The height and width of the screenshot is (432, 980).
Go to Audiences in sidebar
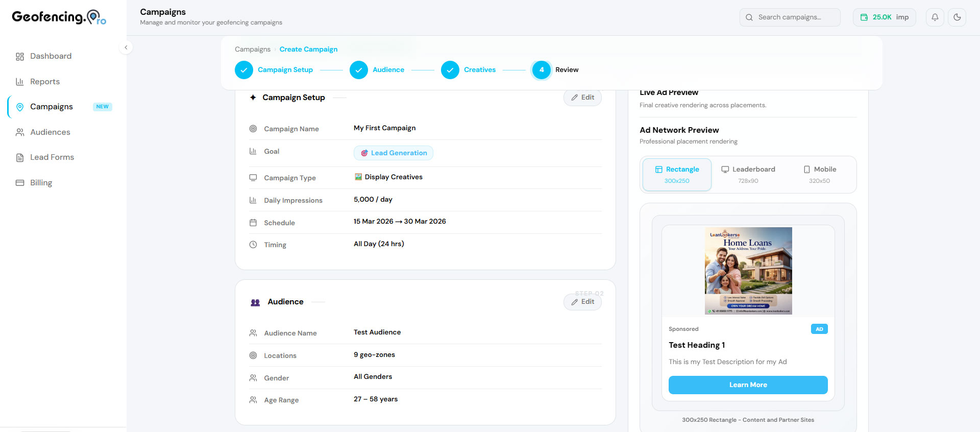[50, 132]
